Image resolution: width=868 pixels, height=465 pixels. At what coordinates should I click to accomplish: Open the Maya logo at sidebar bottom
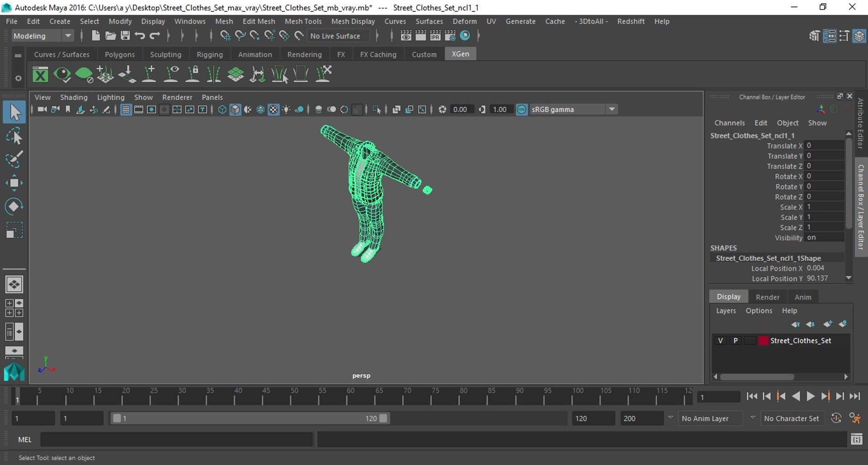tap(14, 372)
